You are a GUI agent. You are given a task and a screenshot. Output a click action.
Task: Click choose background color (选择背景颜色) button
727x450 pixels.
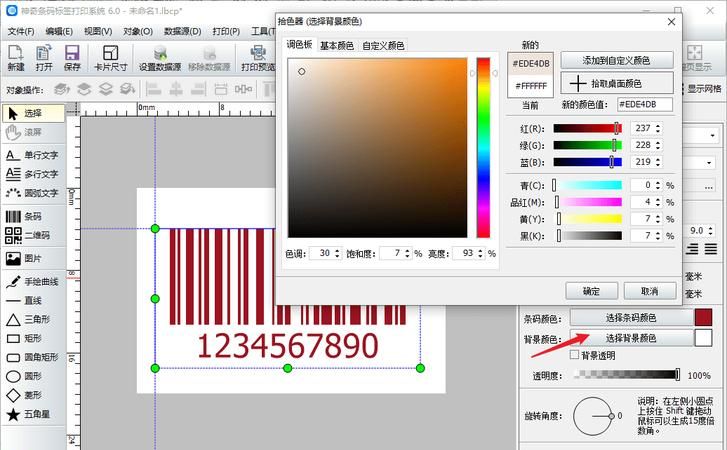[x=631, y=338]
